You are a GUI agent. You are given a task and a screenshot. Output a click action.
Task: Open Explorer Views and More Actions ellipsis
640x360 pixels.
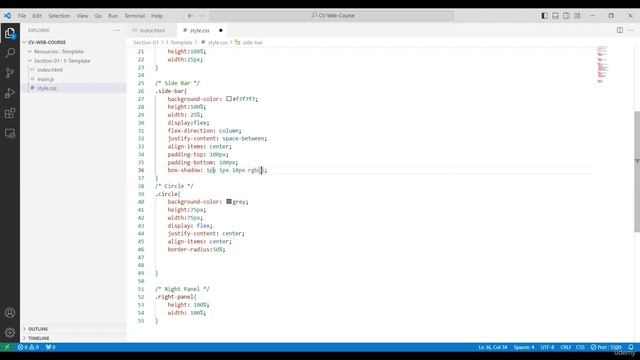click(x=117, y=30)
